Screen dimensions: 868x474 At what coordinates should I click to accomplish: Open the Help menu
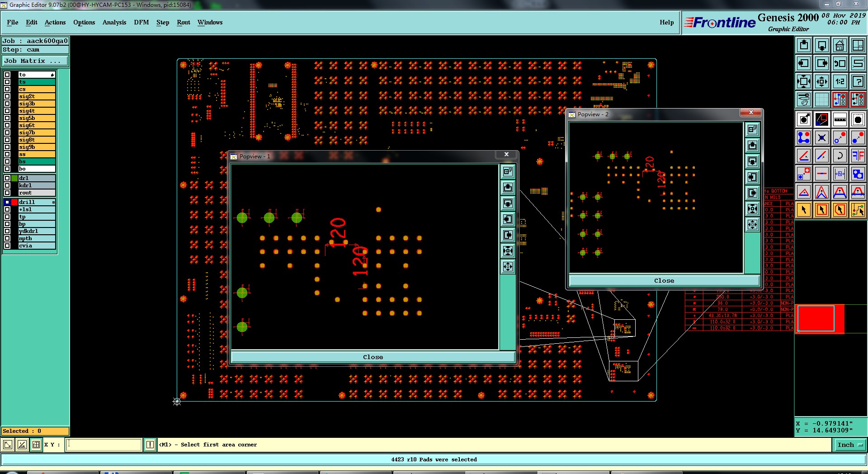point(666,22)
